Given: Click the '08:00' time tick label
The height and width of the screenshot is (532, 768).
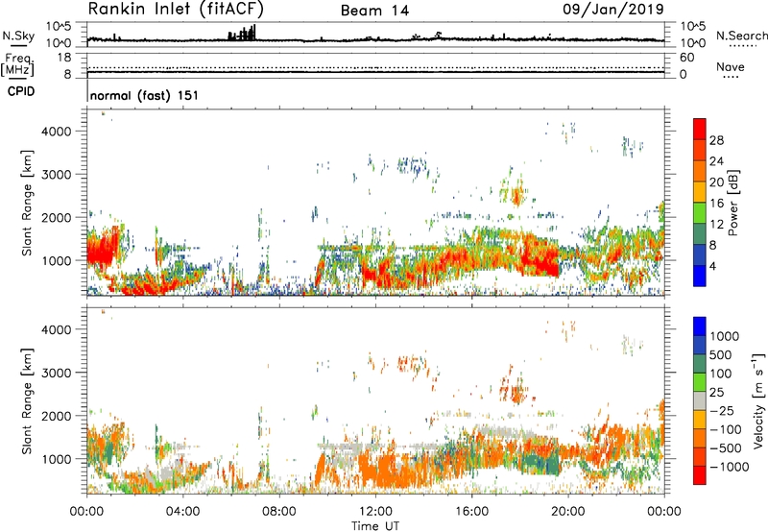Looking at the screenshot, I should [x=279, y=512].
